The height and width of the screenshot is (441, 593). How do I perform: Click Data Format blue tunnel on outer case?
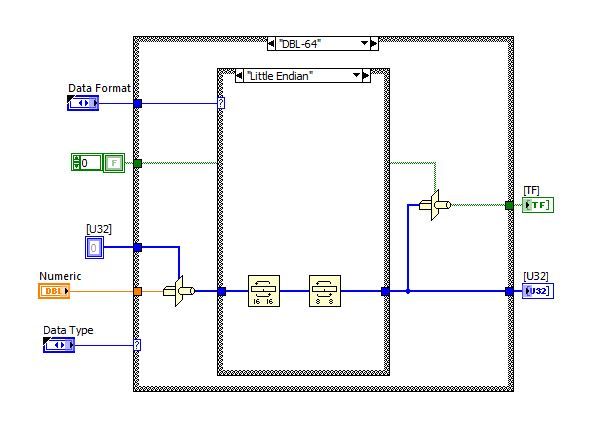pyautogui.click(x=138, y=103)
